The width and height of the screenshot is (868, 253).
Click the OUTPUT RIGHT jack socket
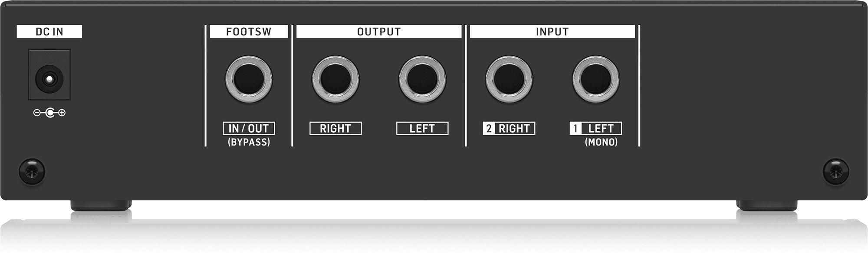335,79
